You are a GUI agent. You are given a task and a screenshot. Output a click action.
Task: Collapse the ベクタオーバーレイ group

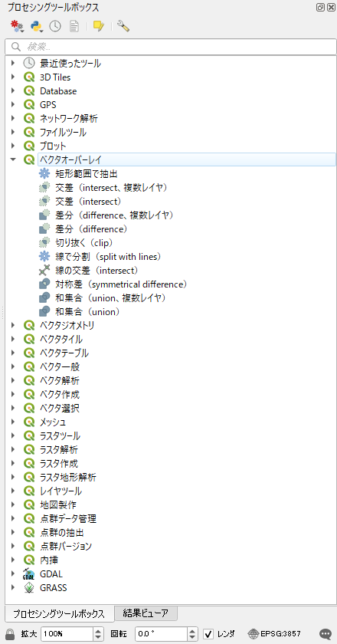point(13,159)
